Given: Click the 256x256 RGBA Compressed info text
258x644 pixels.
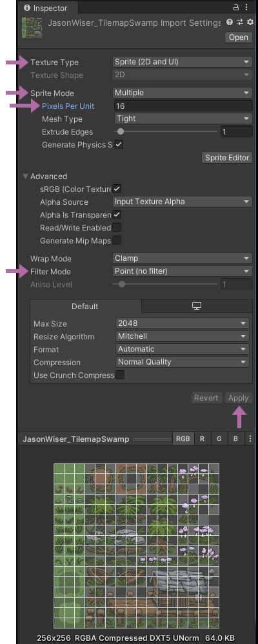Looking at the screenshot, I should pos(136,638).
